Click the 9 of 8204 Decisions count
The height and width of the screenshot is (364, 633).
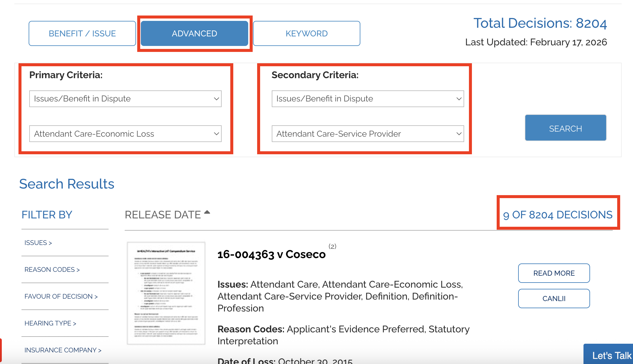558,215
